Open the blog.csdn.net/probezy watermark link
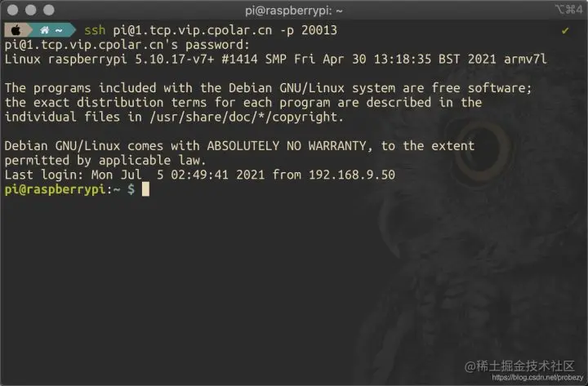This screenshot has width=588, height=386. [x=537, y=378]
